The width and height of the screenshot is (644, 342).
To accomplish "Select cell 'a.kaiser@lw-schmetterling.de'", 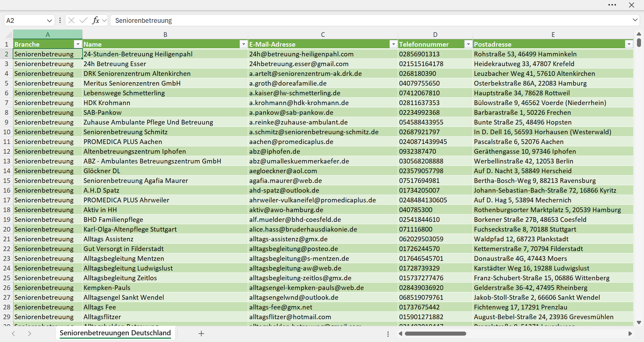I will 323,93.
